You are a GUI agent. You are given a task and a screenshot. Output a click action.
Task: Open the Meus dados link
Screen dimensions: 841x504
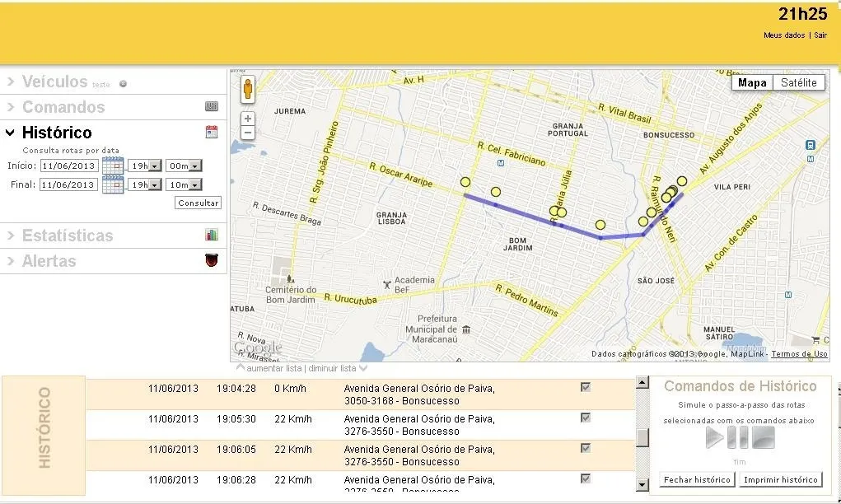(x=784, y=35)
